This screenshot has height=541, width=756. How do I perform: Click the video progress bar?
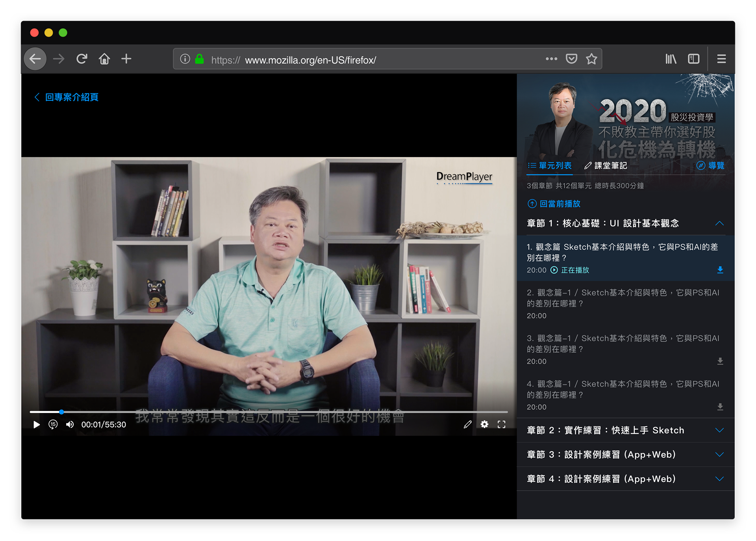[x=268, y=412]
